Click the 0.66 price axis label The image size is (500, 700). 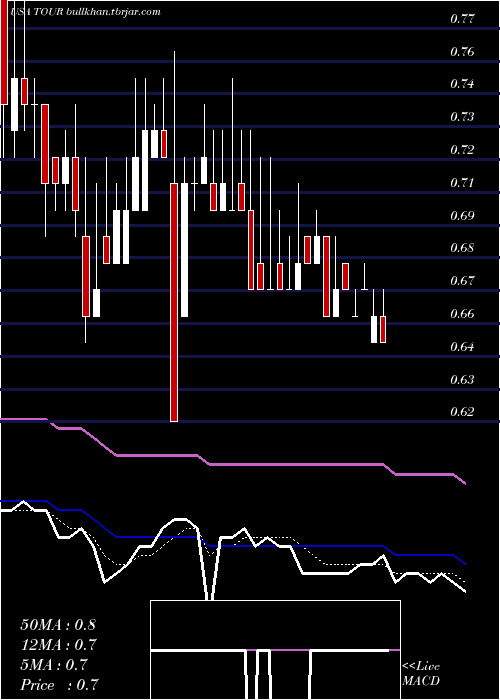[462, 314]
